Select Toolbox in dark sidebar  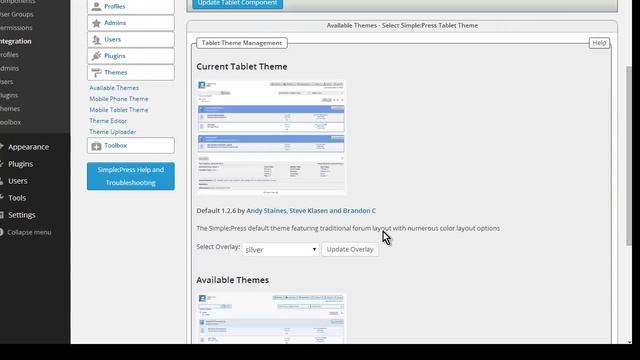(x=11, y=122)
